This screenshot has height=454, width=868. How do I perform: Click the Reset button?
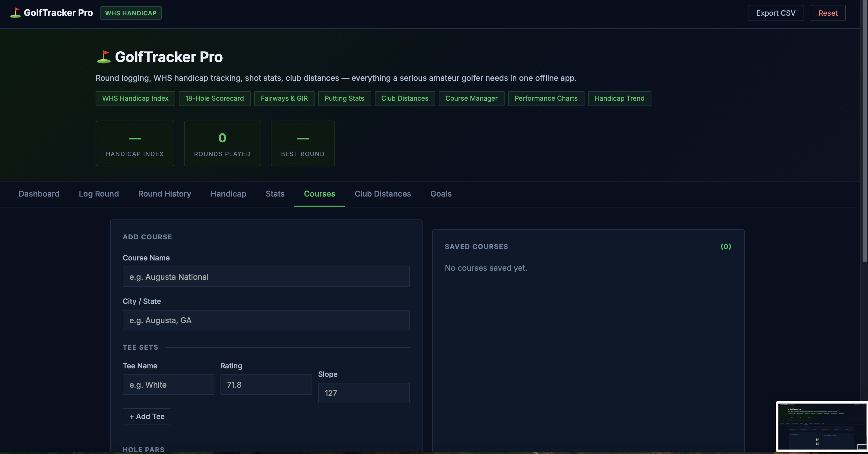828,13
